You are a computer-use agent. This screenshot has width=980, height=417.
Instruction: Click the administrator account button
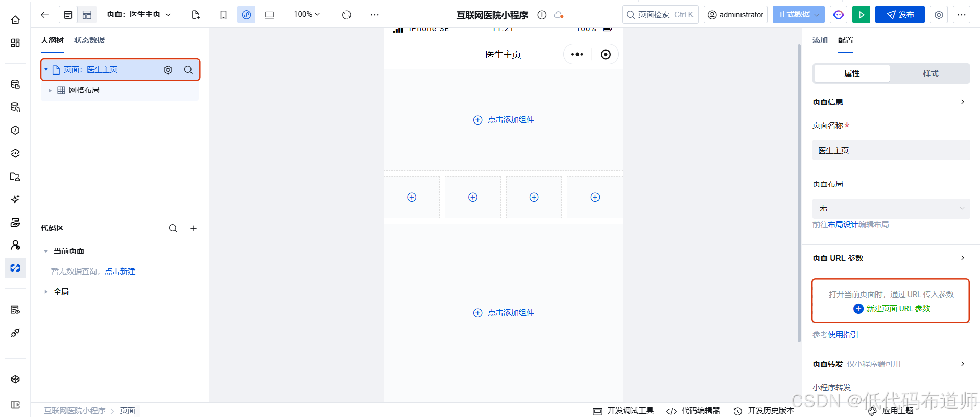coord(735,15)
